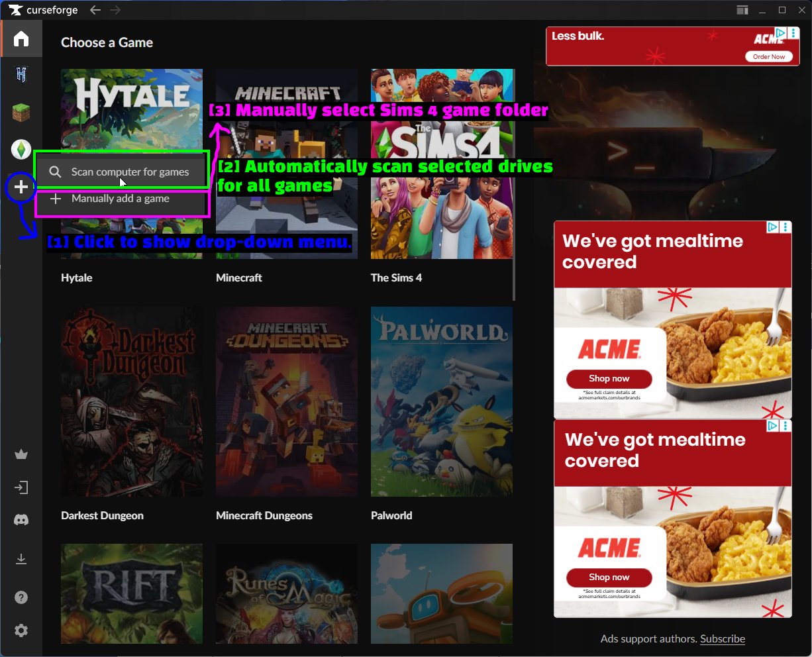Image resolution: width=812 pixels, height=657 pixels.
Task: Select the Minecraft grass block sidebar icon
Action: 21,113
